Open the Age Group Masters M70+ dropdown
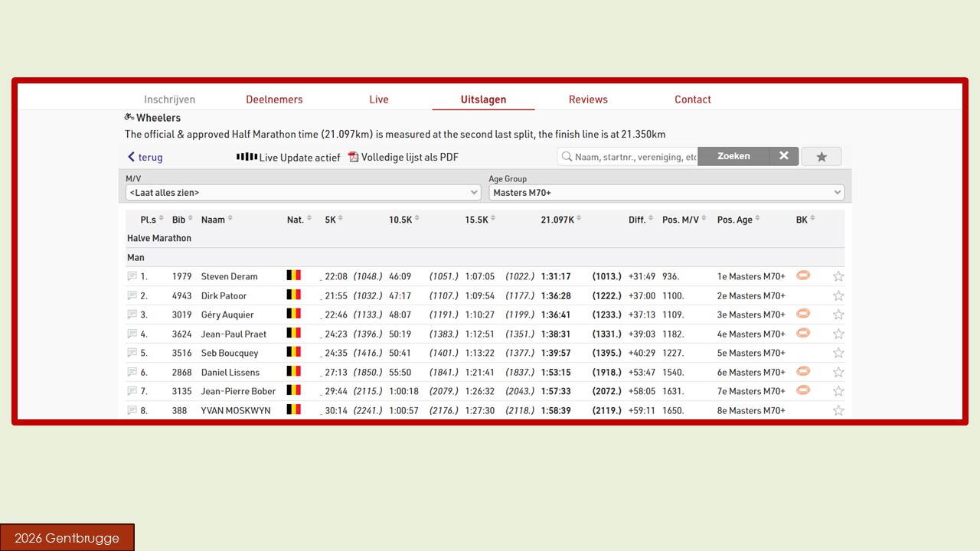980x551 pixels. 667,193
